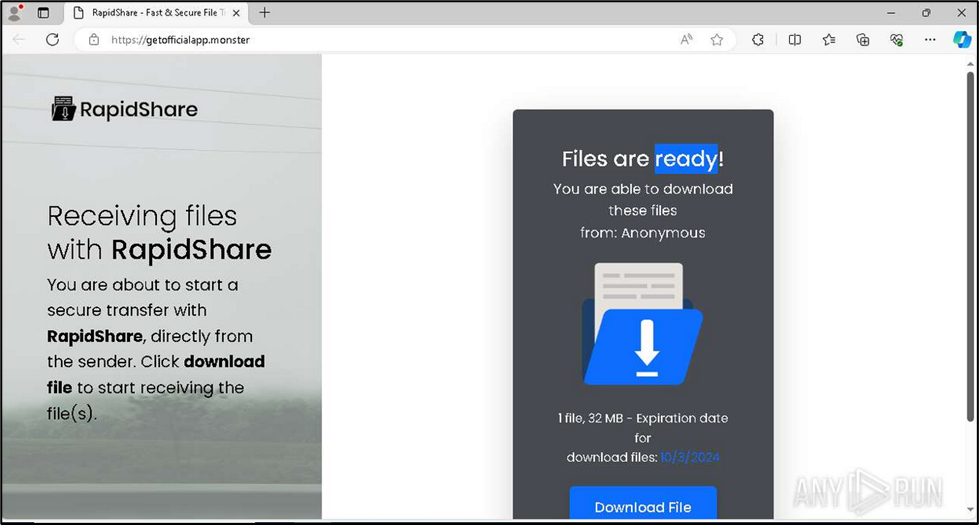Add page to favorites star icon

pyautogui.click(x=717, y=40)
